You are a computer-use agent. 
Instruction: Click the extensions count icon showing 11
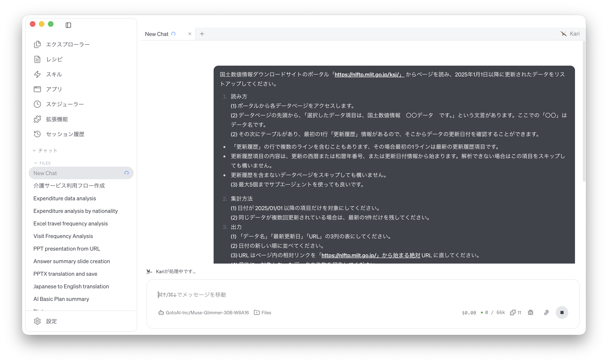(x=515, y=313)
